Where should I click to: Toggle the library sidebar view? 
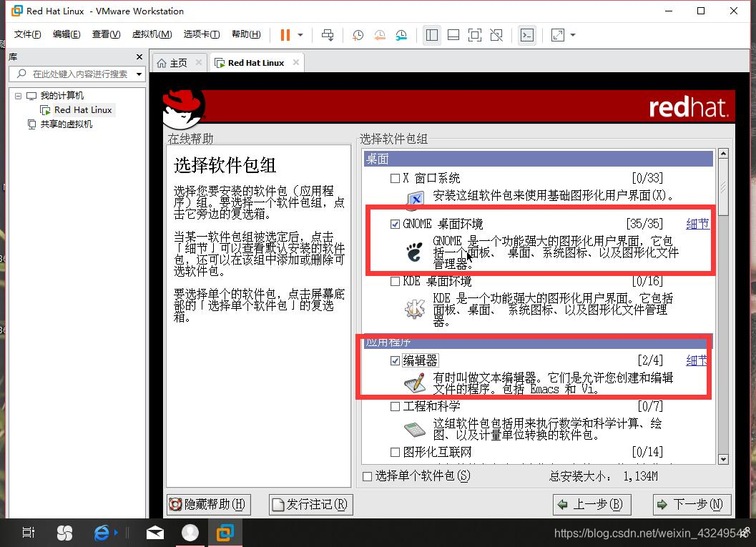[x=431, y=35]
